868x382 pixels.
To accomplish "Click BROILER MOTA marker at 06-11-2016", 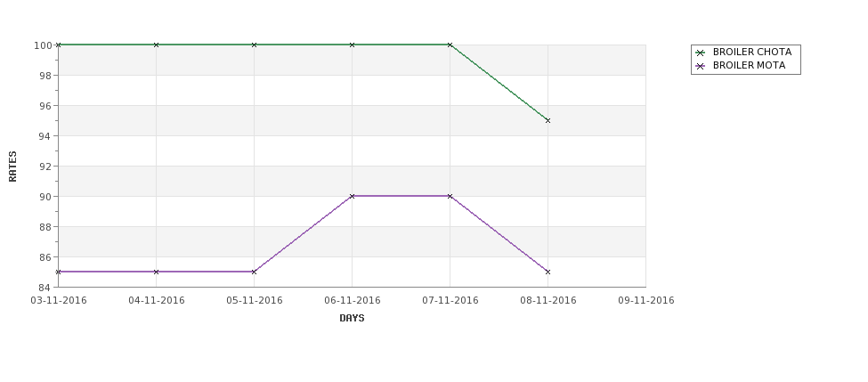I will point(352,196).
